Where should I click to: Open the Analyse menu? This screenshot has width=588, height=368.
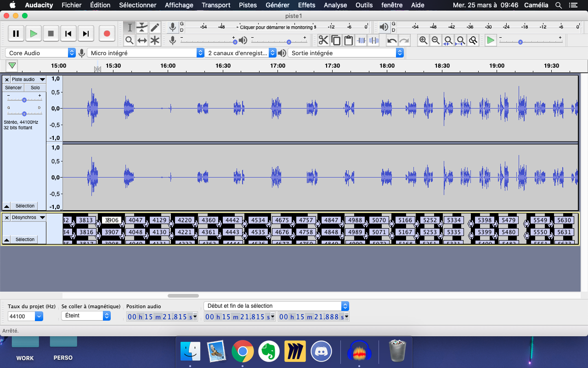[335, 5]
